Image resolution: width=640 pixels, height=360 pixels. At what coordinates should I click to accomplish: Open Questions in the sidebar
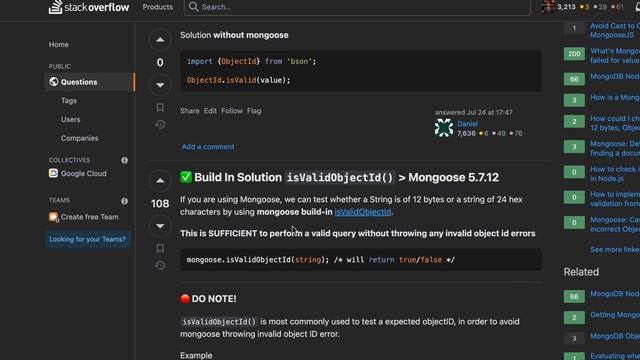coord(89,82)
